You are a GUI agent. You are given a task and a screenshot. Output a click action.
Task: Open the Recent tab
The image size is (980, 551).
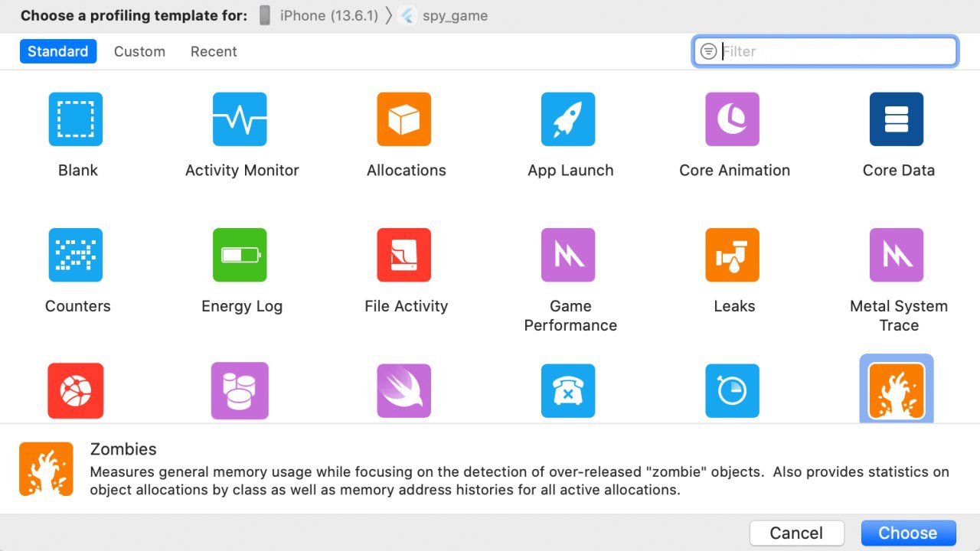coord(214,51)
